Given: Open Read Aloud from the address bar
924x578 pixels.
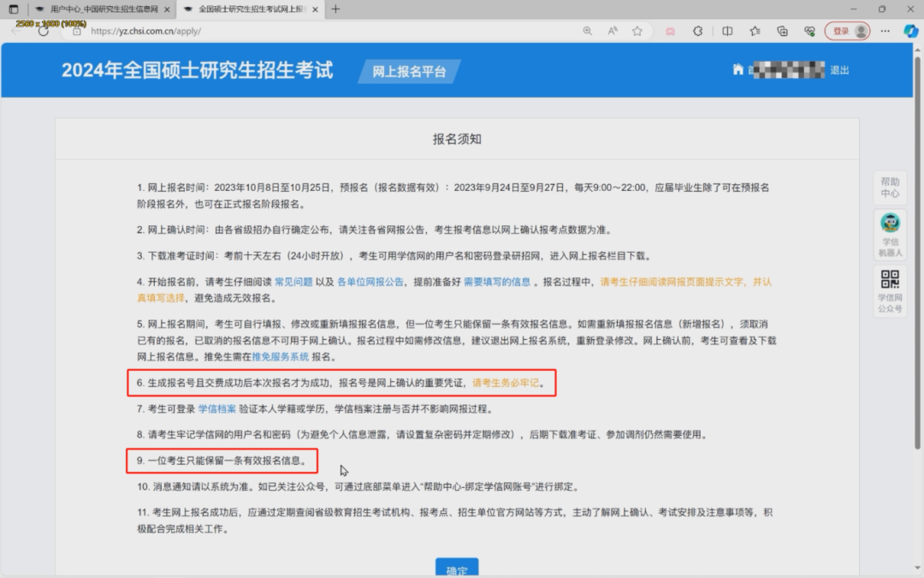Looking at the screenshot, I should 613,31.
